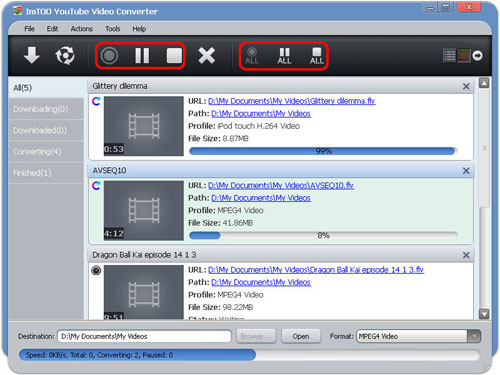Click the download arrow toolbar icon
This screenshot has width=500, height=375.
pyautogui.click(x=32, y=55)
